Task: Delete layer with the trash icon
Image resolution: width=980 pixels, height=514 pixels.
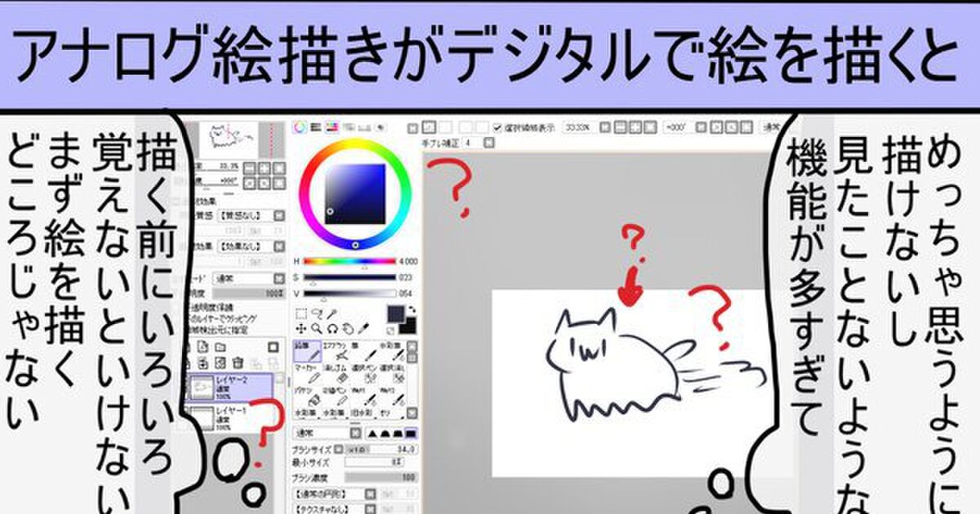Action: coord(238,362)
